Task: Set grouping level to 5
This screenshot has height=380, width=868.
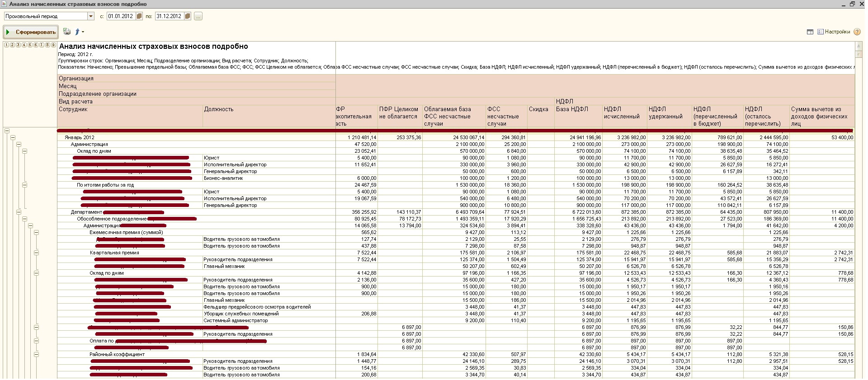Action: pos(30,45)
